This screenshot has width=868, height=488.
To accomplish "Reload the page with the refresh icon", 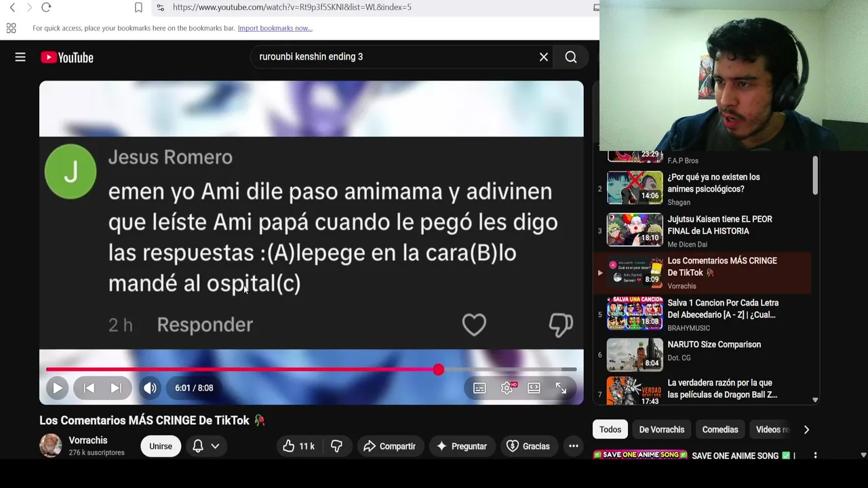I will [x=46, y=7].
